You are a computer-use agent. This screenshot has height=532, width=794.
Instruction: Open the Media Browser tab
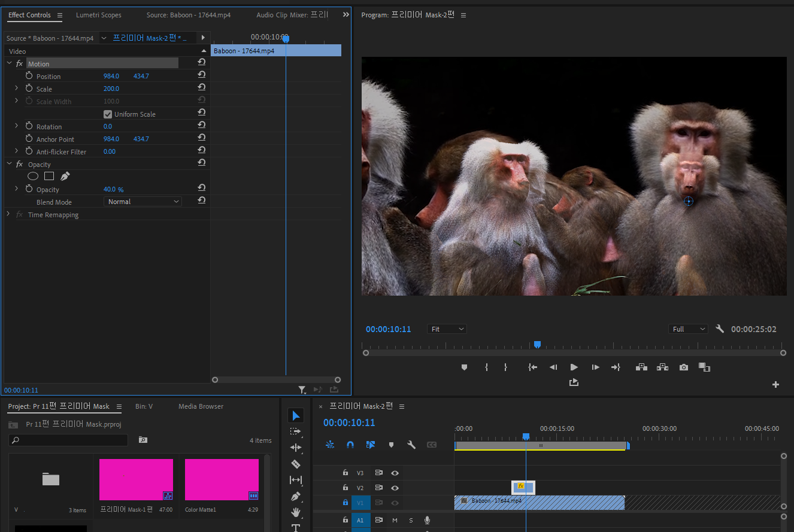201,406
